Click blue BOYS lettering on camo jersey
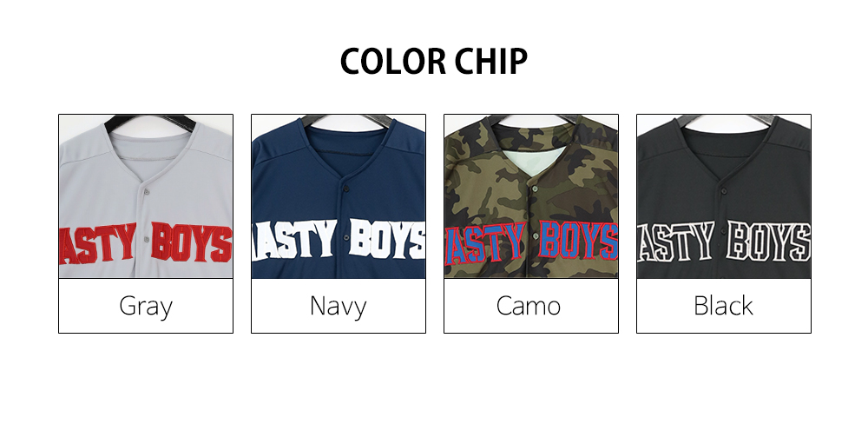 (578, 241)
